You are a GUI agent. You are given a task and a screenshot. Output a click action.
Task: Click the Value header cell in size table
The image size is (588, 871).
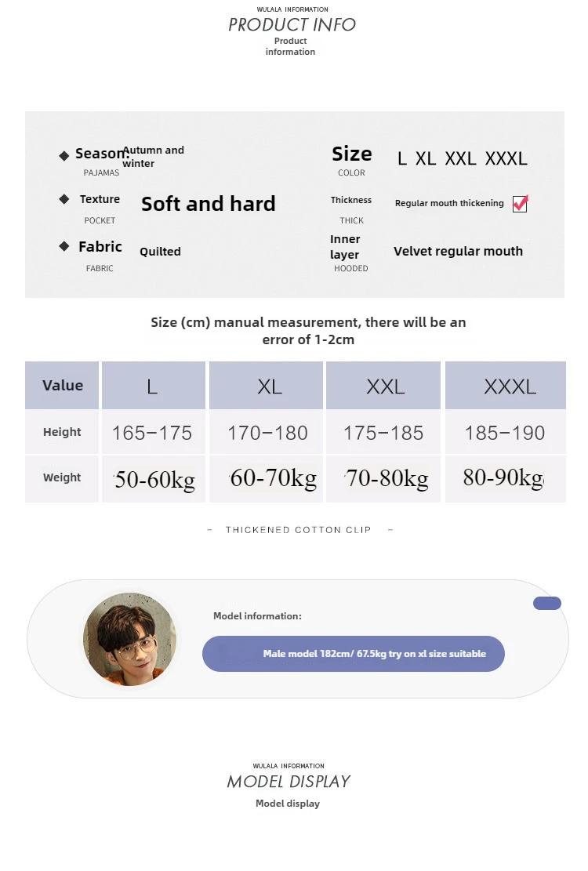point(63,385)
